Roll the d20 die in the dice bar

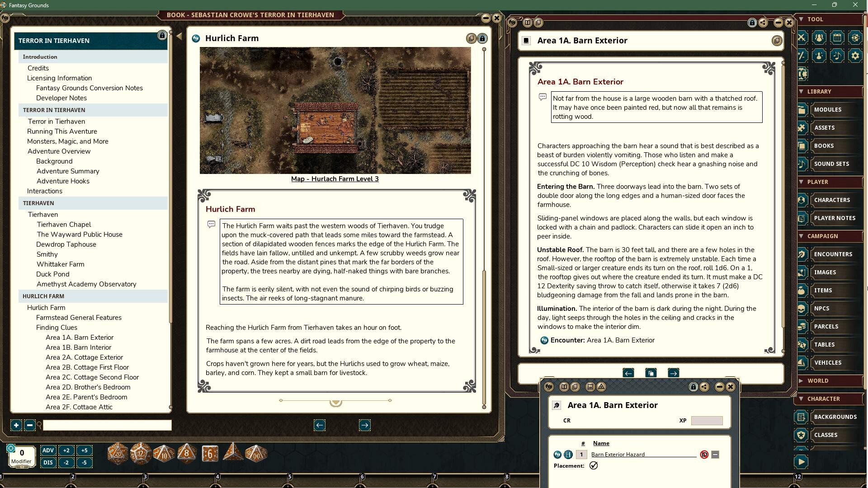(118, 454)
